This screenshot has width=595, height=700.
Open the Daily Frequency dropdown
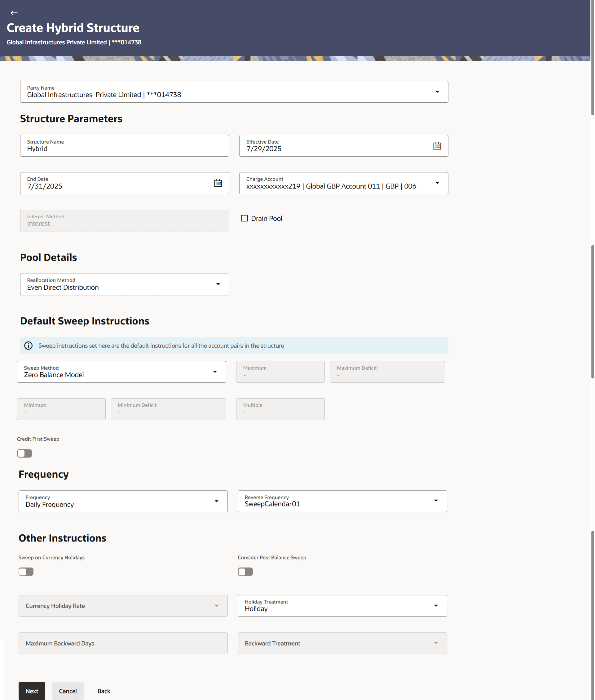[216, 501]
